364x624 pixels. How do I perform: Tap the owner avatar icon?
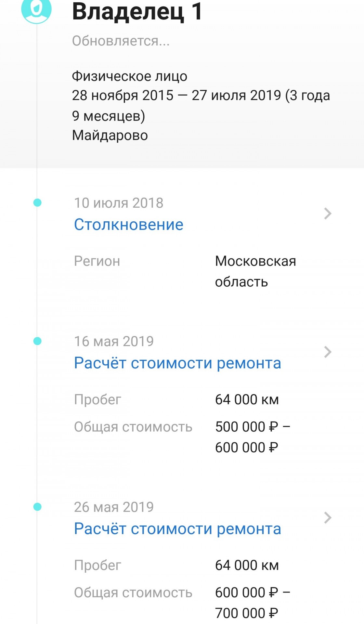(x=36, y=10)
